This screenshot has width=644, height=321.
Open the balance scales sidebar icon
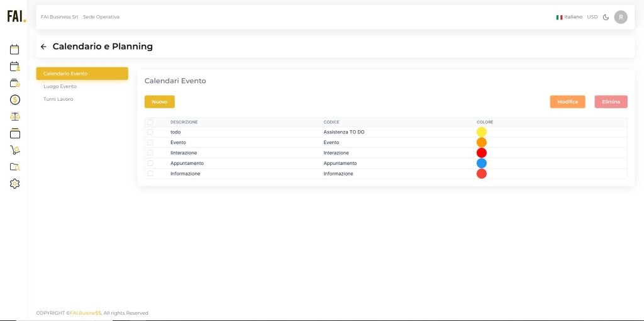[x=15, y=116]
